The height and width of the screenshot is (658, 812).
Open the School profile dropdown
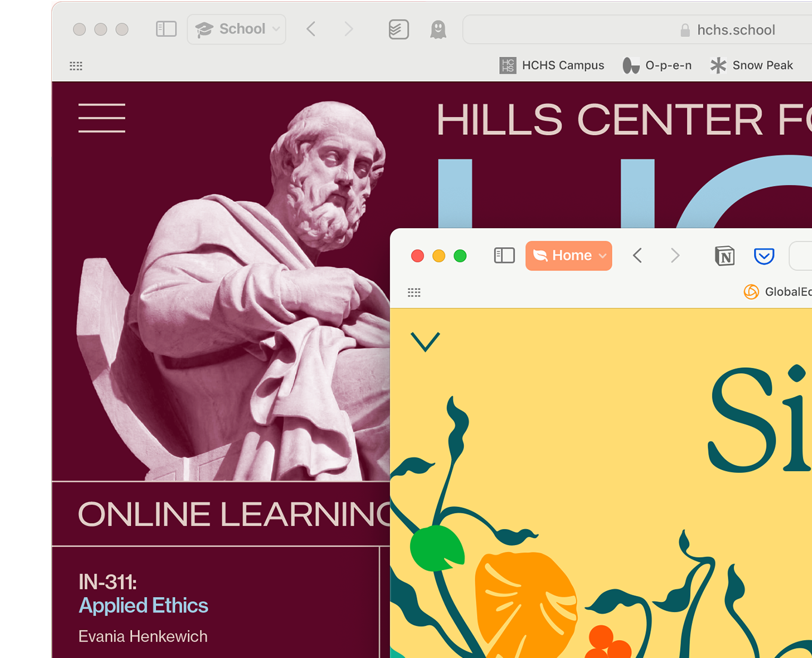(x=236, y=29)
